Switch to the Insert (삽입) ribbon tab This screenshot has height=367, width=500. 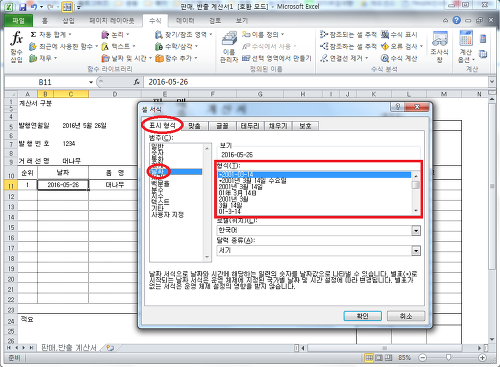click(x=69, y=21)
